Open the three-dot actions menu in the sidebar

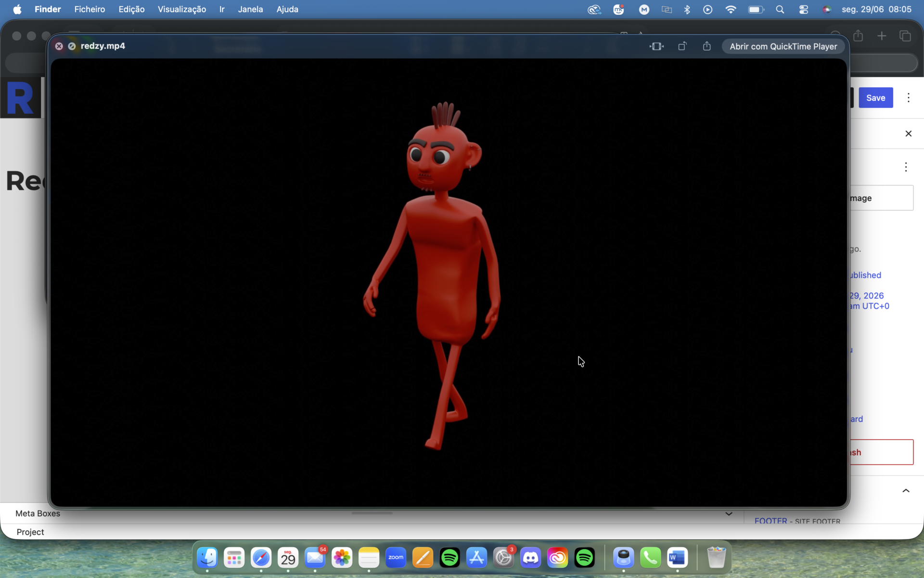906,167
